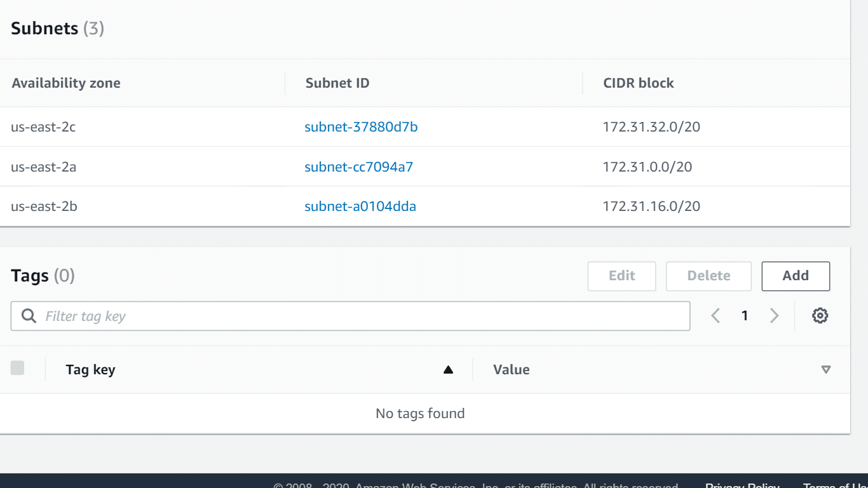The width and height of the screenshot is (868, 488).
Task: Click the next page arrow
Action: pos(775,315)
